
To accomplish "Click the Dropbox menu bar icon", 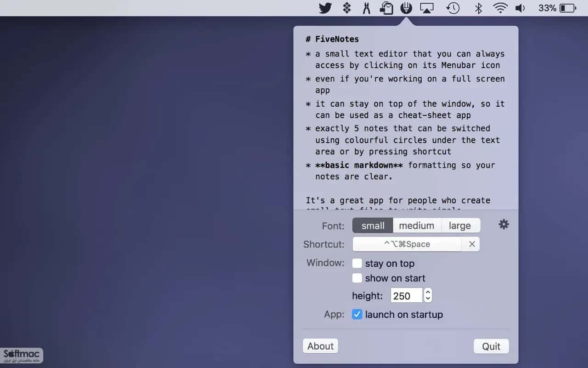I will 347,8.
